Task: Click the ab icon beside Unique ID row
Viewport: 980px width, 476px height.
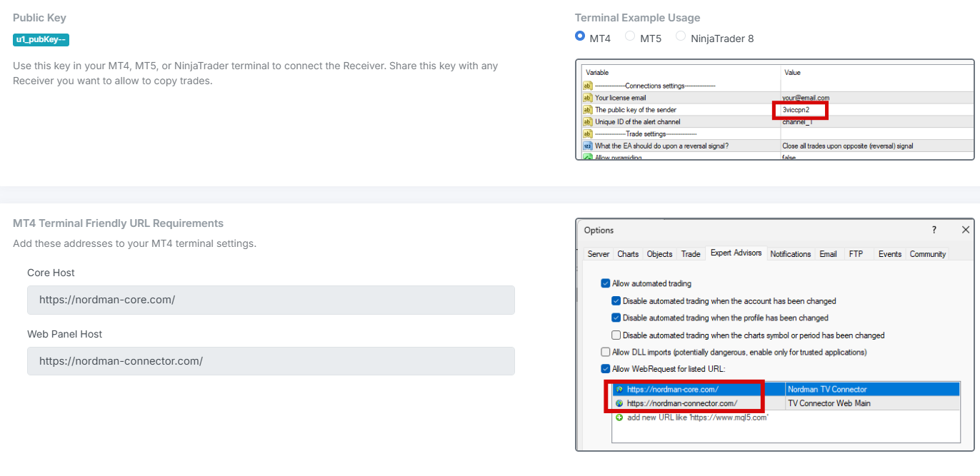Action: tap(588, 122)
